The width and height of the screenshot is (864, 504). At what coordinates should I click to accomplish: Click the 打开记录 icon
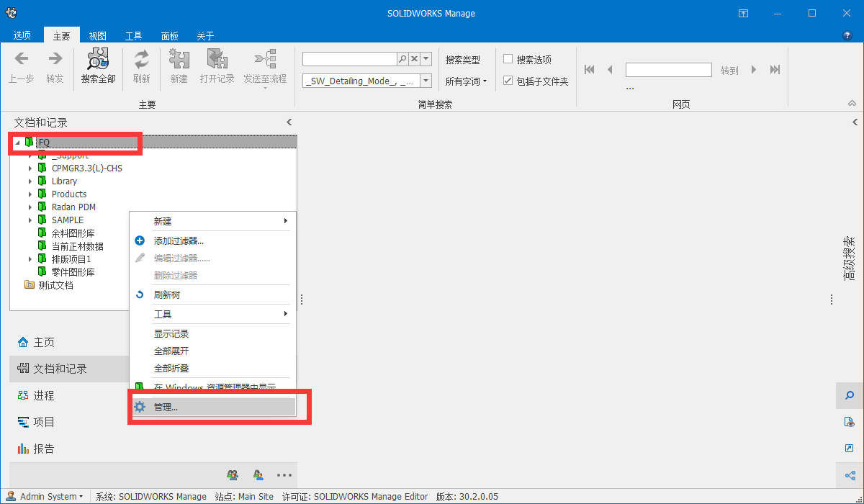click(x=217, y=59)
